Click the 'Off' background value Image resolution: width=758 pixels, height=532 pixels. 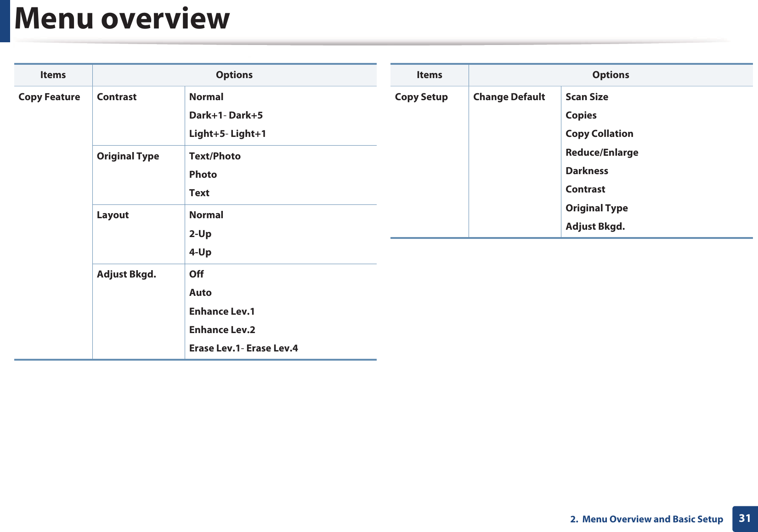197,274
